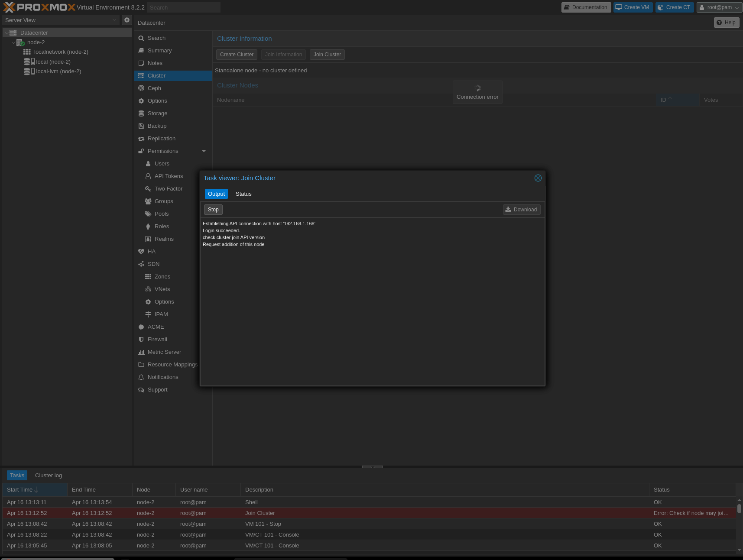The image size is (743, 560).
Task: Click the view settings gear icon
Action: [x=127, y=19]
